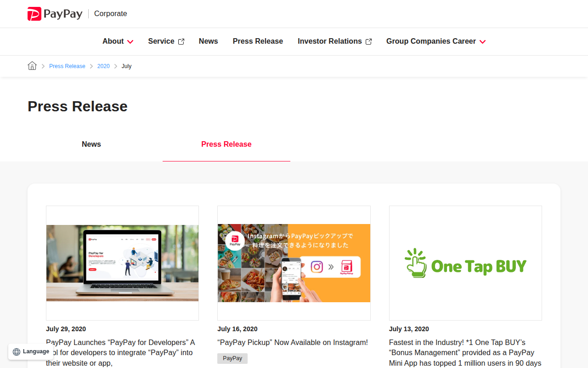Expand the About dropdown menu
The height and width of the screenshot is (368, 588).
coord(118,41)
